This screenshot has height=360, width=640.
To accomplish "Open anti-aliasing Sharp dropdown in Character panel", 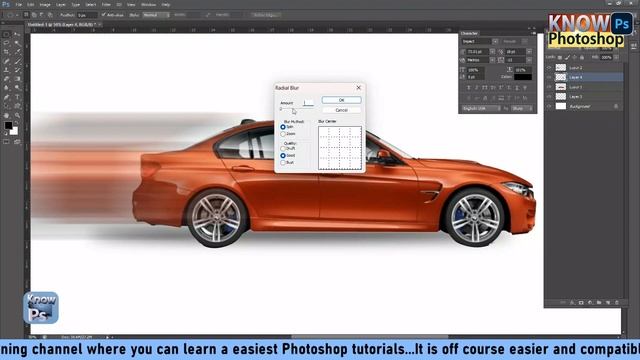I will pyautogui.click(x=522, y=109).
